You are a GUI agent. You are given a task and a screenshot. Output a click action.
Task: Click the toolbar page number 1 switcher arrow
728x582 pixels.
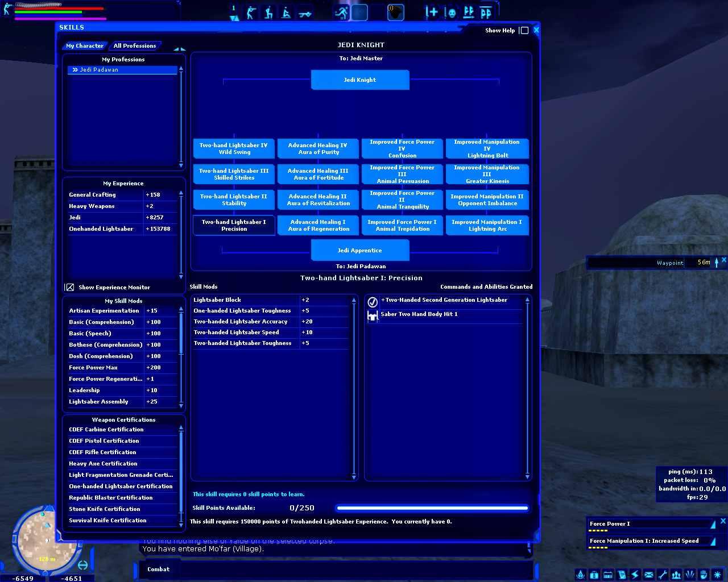234,18
